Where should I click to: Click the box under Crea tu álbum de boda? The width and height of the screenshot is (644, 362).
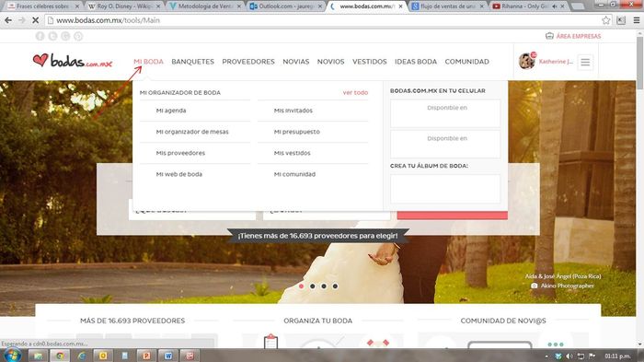(445, 189)
